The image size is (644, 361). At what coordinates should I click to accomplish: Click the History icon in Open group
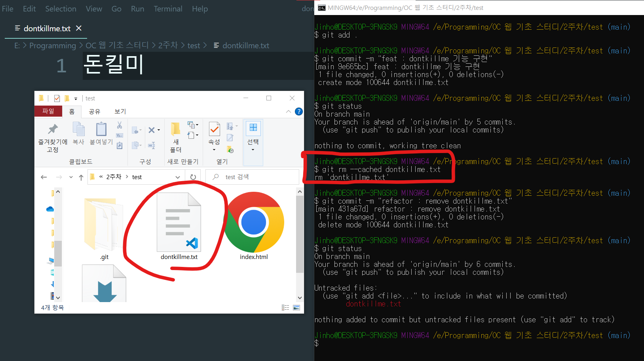pos(230,149)
